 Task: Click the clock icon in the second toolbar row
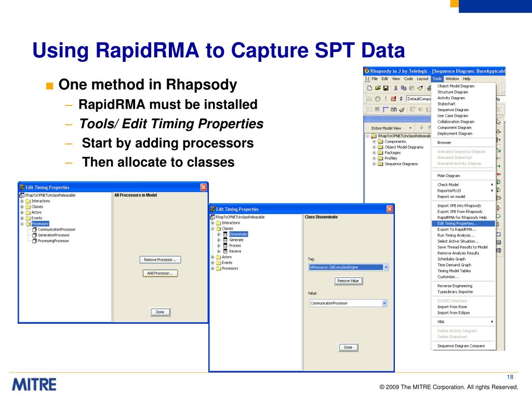click(378, 99)
